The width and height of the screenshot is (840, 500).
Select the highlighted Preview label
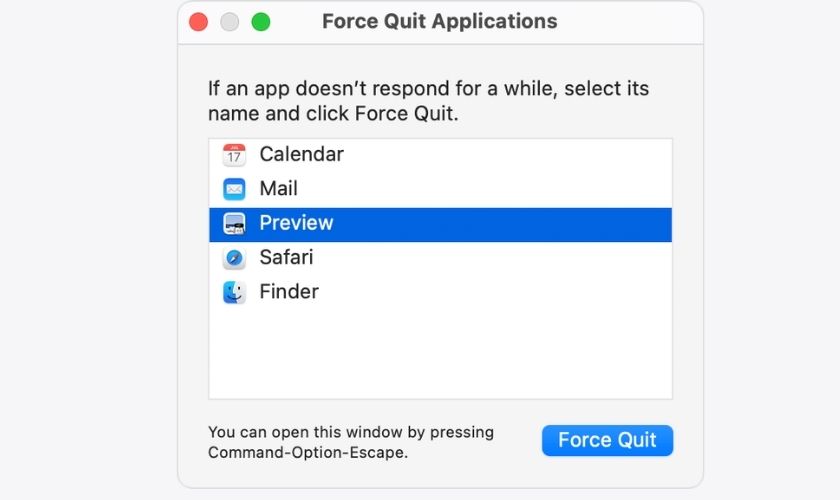[x=296, y=223]
